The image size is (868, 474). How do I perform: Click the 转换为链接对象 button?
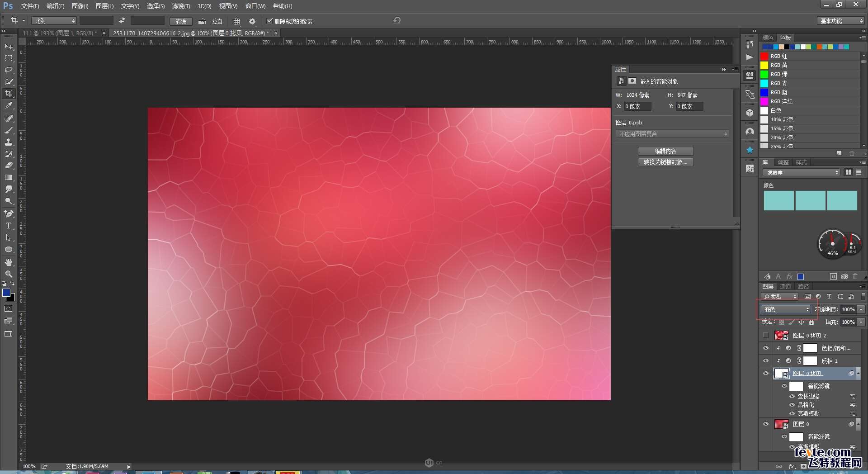[x=665, y=162]
